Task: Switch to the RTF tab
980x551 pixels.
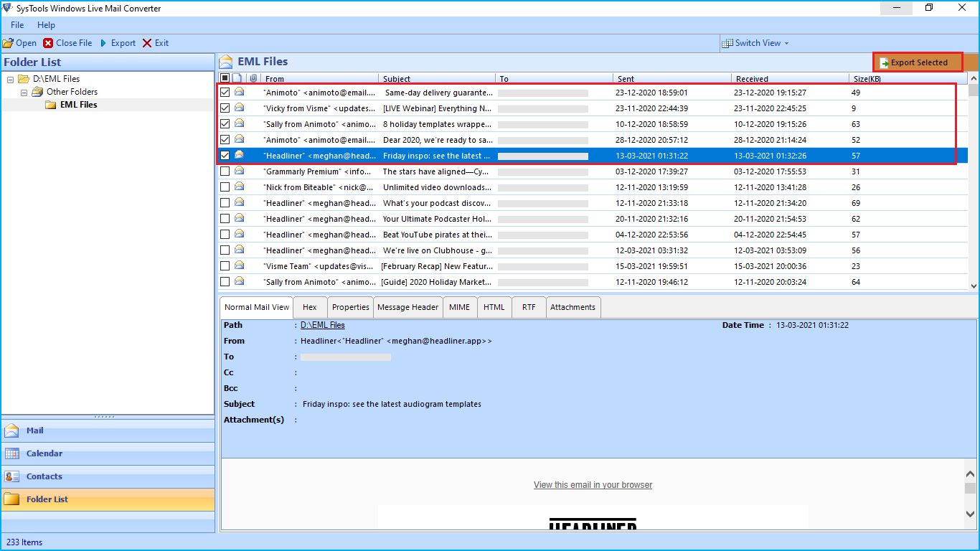Action: pyautogui.click(x=529, y=307)
